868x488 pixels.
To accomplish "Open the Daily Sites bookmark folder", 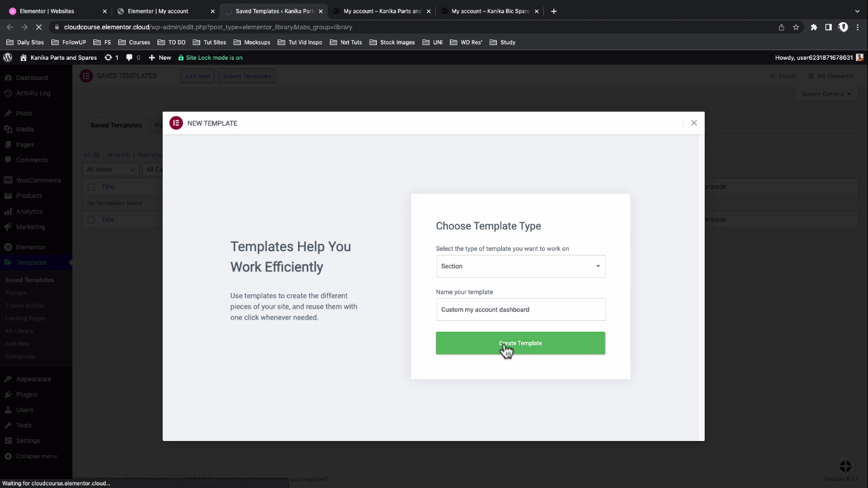I will click(x=25, y=43).
